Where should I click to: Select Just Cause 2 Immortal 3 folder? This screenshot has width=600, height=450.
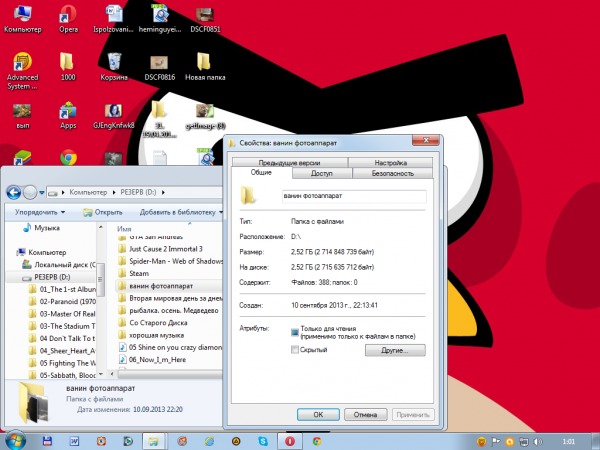tap(161, 249)
